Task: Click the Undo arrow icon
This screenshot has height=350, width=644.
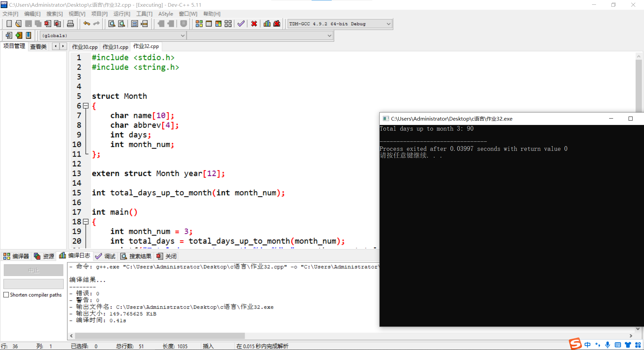Action: click(87, 24)
